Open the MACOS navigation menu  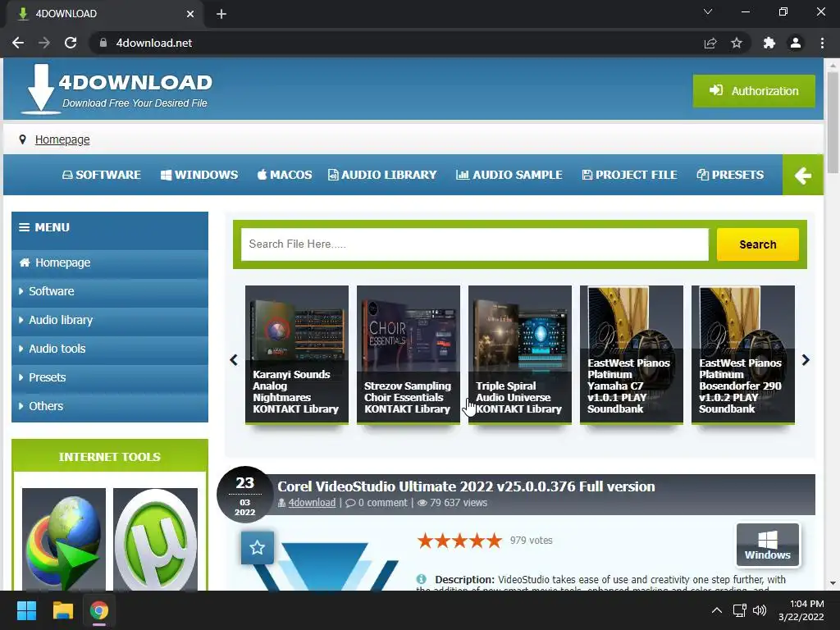[x=285, y=175]
